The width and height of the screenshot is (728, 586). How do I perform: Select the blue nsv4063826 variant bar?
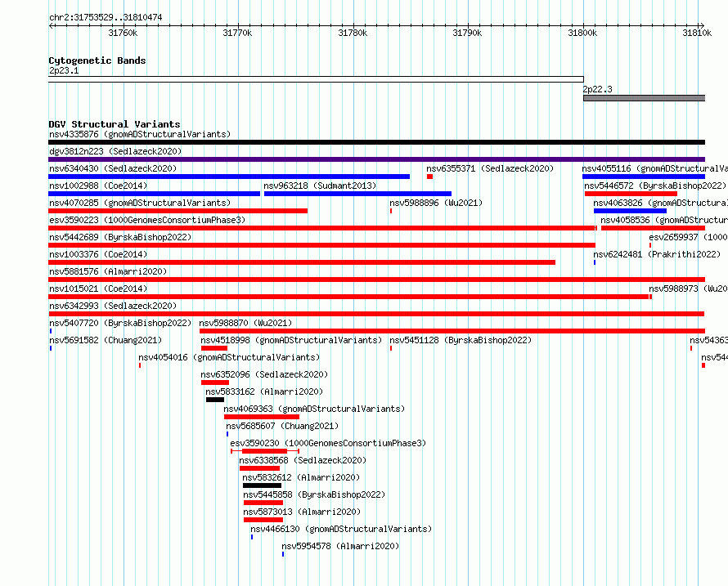point(630,211)
